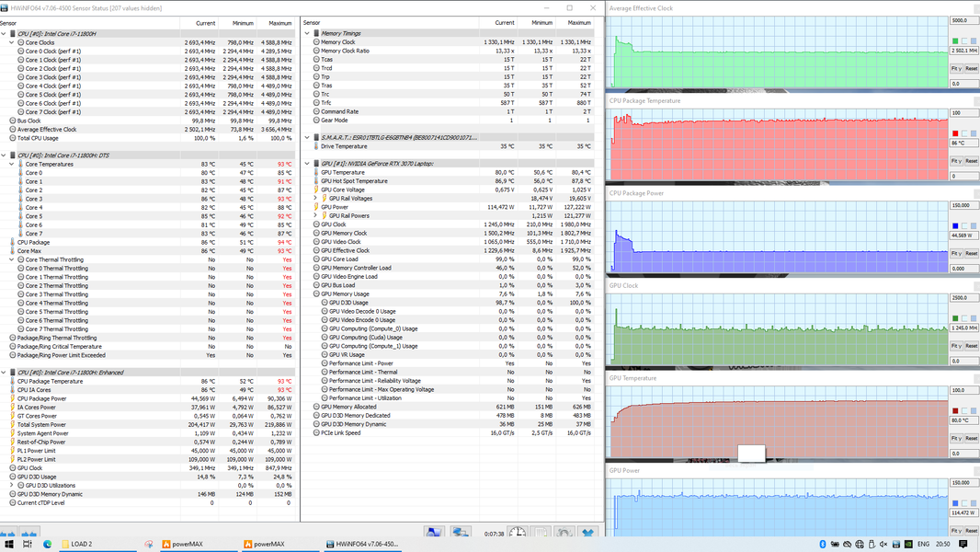Click the ENG language indicator
Viewport: 980px width, 552px height.
coord(923,545)
